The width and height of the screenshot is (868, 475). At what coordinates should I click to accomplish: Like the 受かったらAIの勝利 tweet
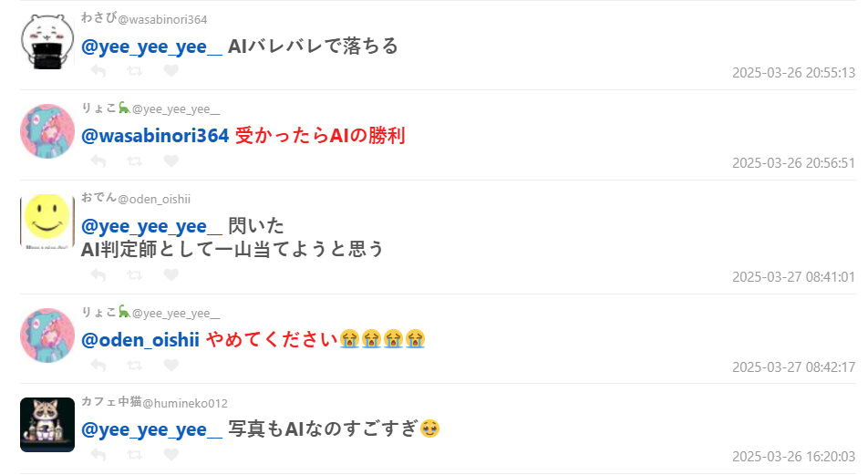[171, 161]
